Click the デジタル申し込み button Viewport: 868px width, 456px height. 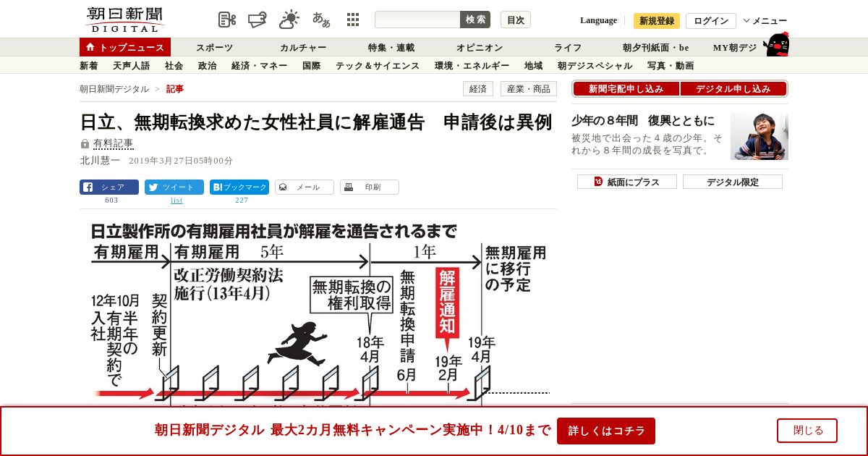(x=733, y=89)
